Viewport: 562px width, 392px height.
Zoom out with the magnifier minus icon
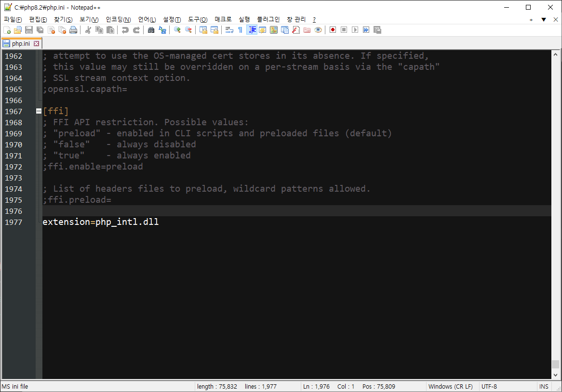188,30
